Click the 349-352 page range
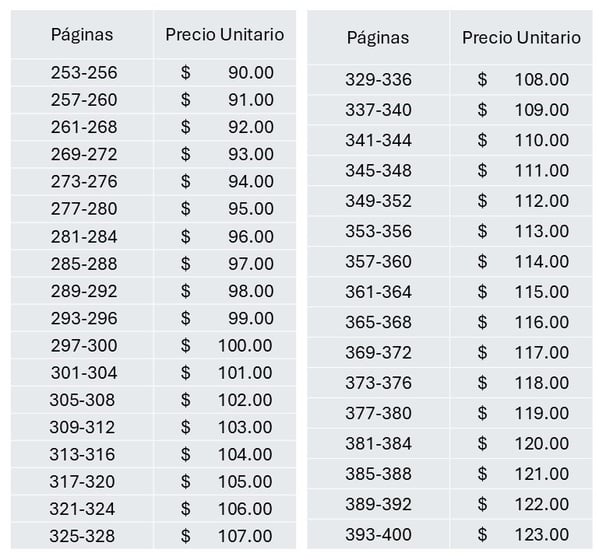606x560 pixels. tap(378, 201)
